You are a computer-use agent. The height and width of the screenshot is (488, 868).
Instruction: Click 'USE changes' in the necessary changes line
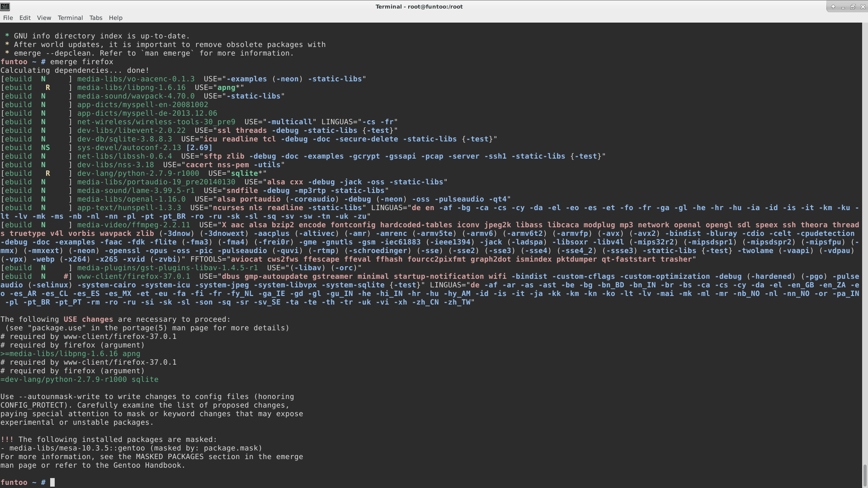[89, 319]
